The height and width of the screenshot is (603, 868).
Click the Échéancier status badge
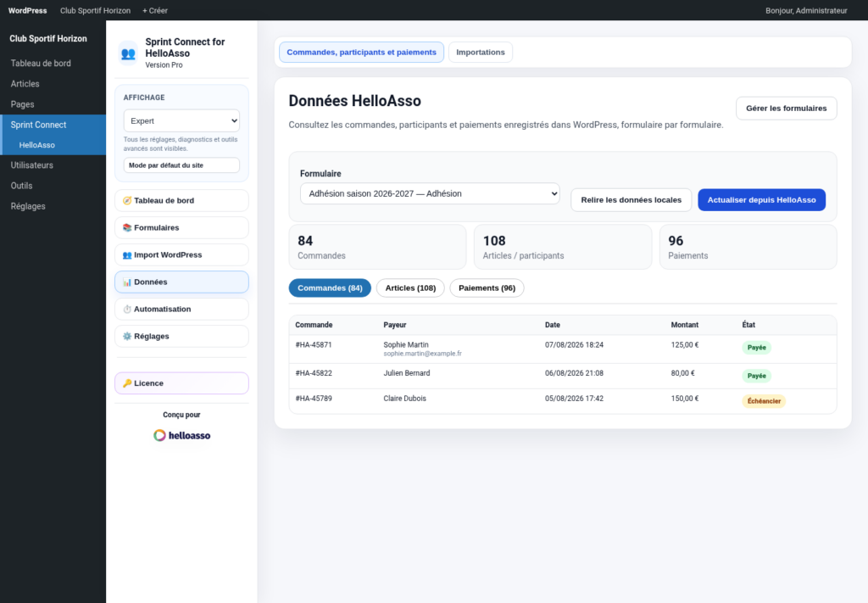(764, 401)
